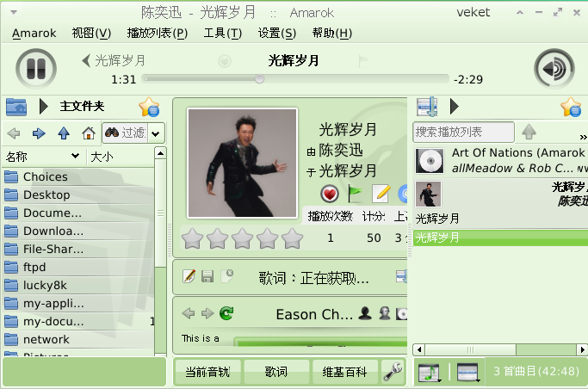Pause playback with the pause button
This screenshot has height=389, width=588.
36,69
